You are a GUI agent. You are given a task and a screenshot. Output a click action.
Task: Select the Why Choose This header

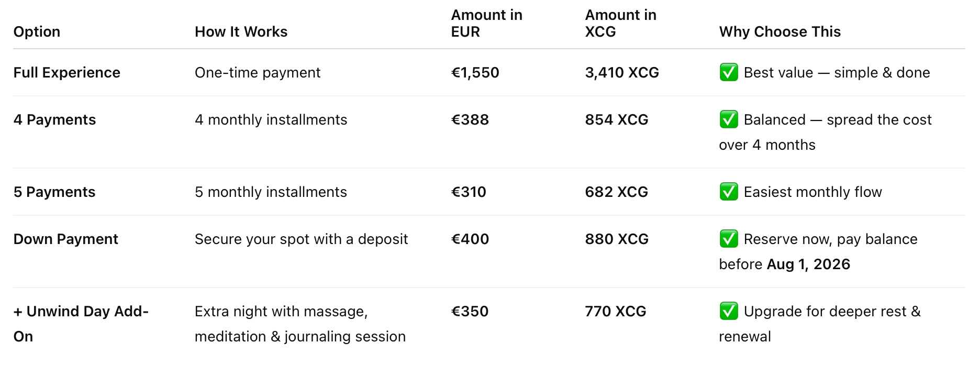point(779,32)
